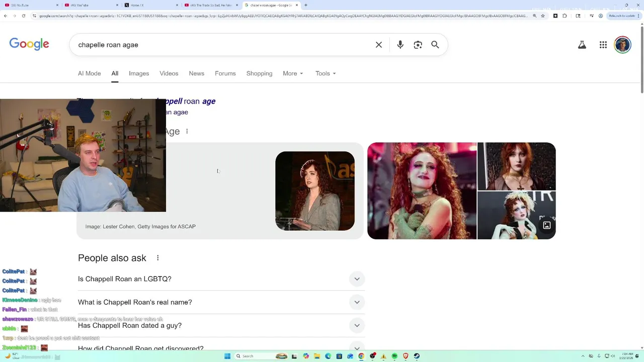This screenshot has height=362, width=644.
Task: Start a voice search with the microphone icon
Action: click(x=400, y=45)
